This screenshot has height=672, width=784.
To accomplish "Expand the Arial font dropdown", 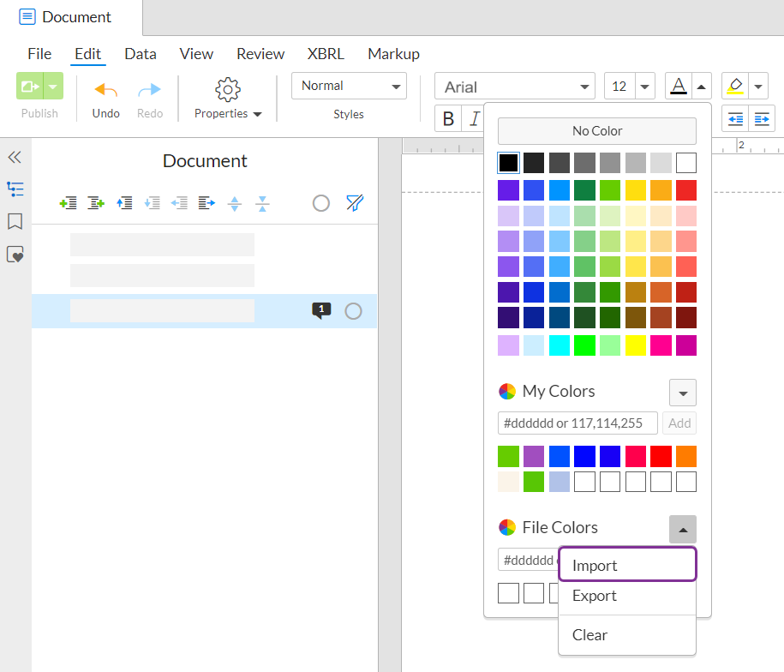I will click(x=515, y=87).
